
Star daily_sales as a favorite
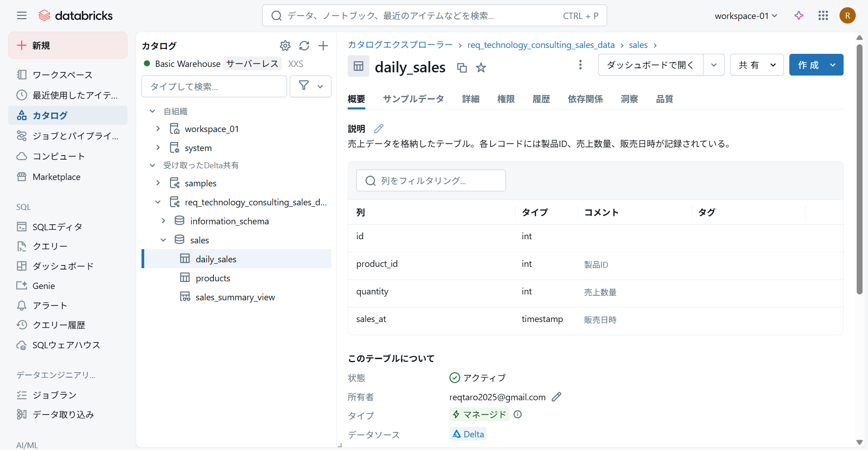[481, 68]
